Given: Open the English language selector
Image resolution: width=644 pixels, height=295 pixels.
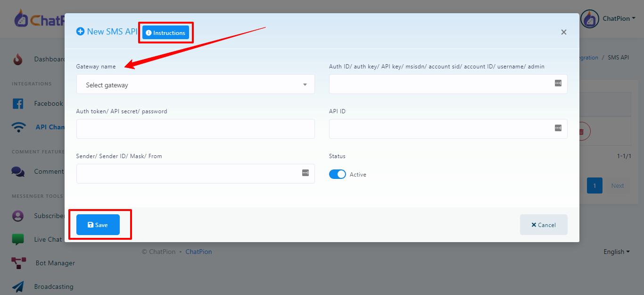Looking at the screenshot, I should coord(616,252).
